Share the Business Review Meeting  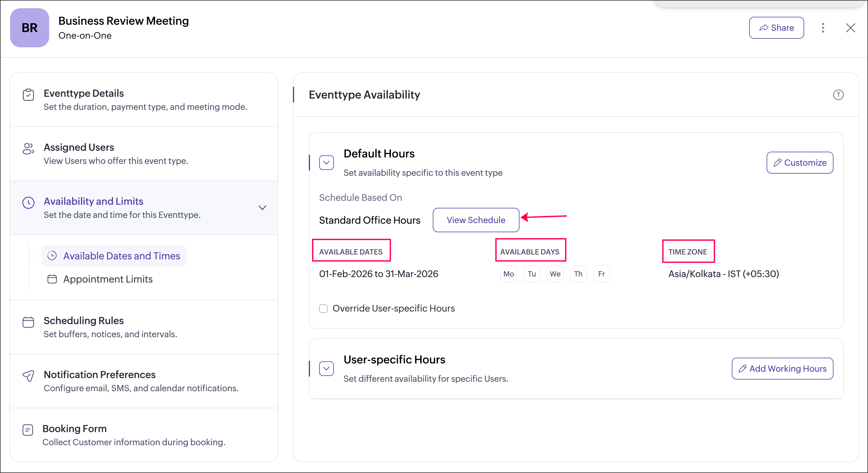point(776,28)
